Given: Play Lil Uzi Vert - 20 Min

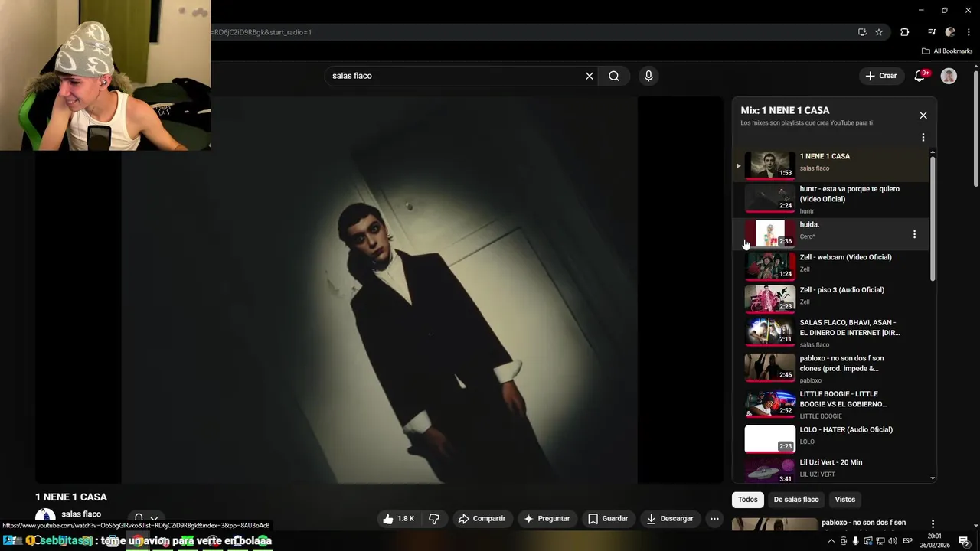Looking at the screenshot, I should [x=831, y=468].
